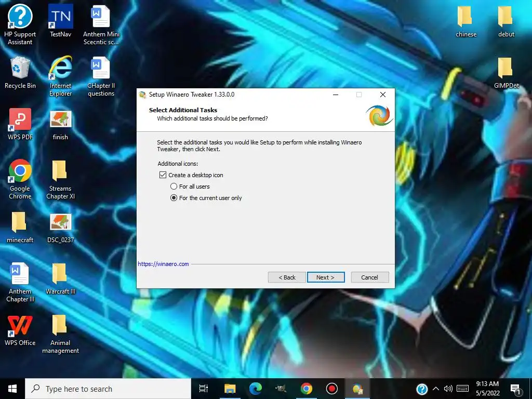The width and height of the screenshot is (532, 399).
Task: Open the touch keyboard icon
Action: coord(463,389)
